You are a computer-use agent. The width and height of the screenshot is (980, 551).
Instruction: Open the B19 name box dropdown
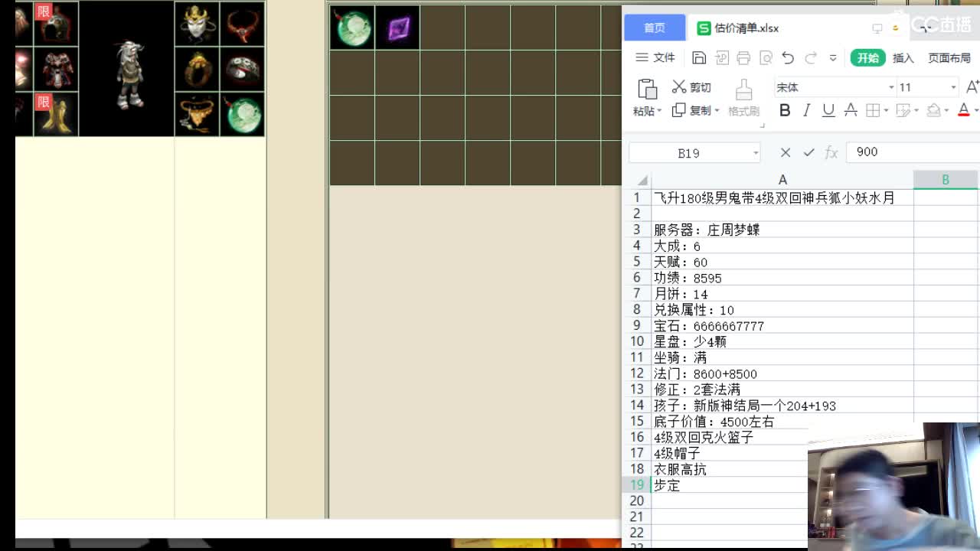point(756,153)
